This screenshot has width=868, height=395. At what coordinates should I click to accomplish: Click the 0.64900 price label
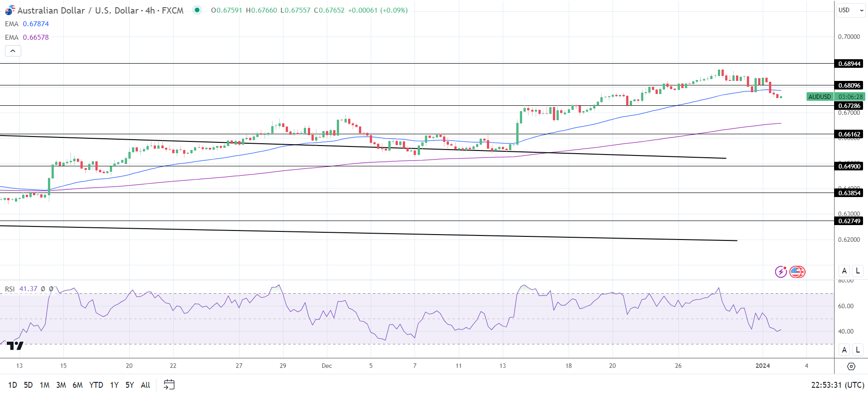coord(849,166)
